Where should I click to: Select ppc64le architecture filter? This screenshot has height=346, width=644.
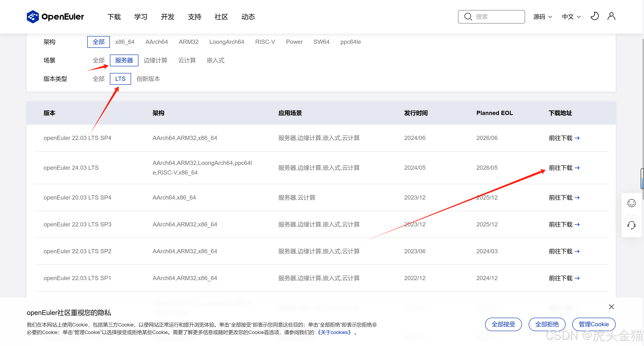350,42
